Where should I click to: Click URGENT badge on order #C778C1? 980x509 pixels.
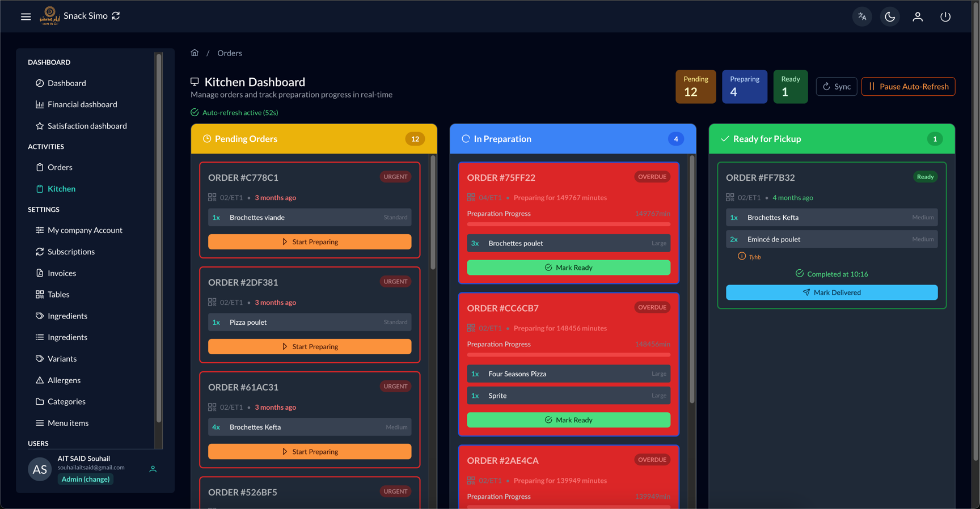[x=395, y=177]
